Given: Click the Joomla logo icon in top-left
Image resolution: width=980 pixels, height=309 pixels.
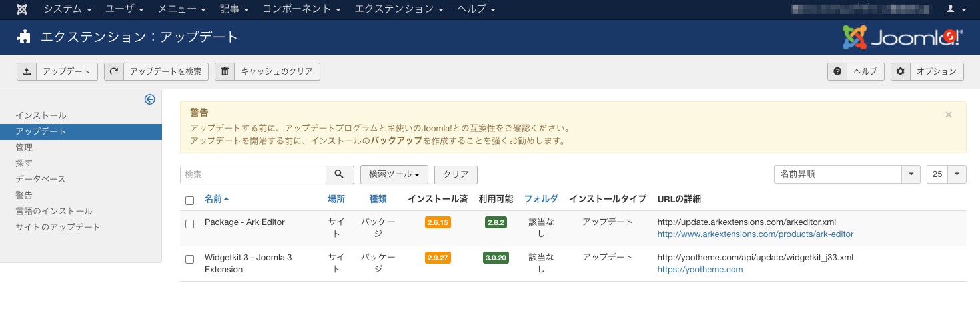Looking at the screenshot, I should (x=22, y=9).
